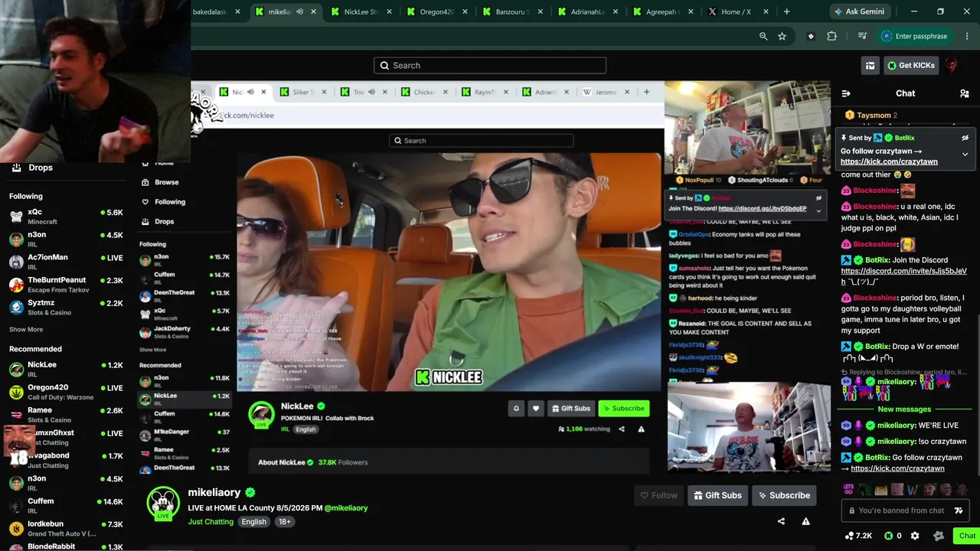Open the media controls icon in toolbar

tap(863, 36)
